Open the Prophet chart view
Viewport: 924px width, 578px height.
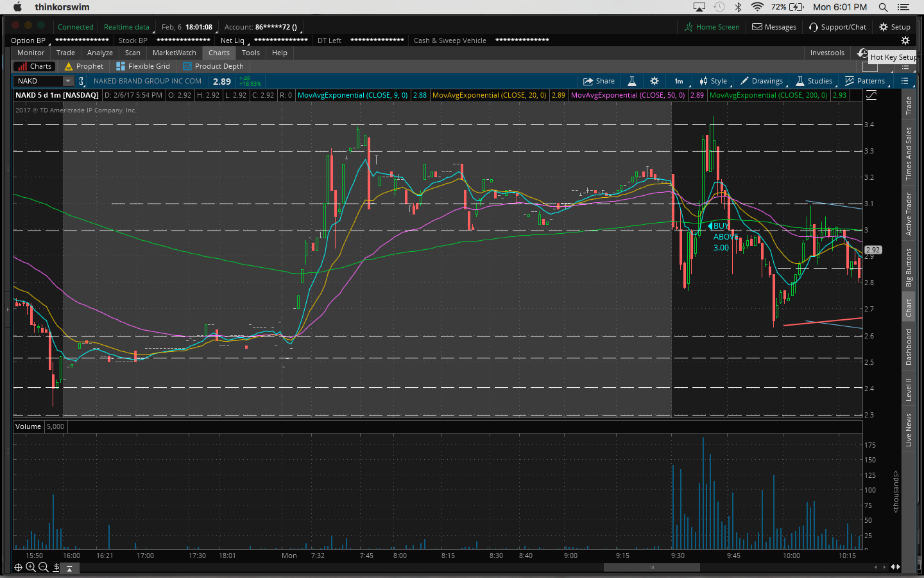tap(84, 66)
